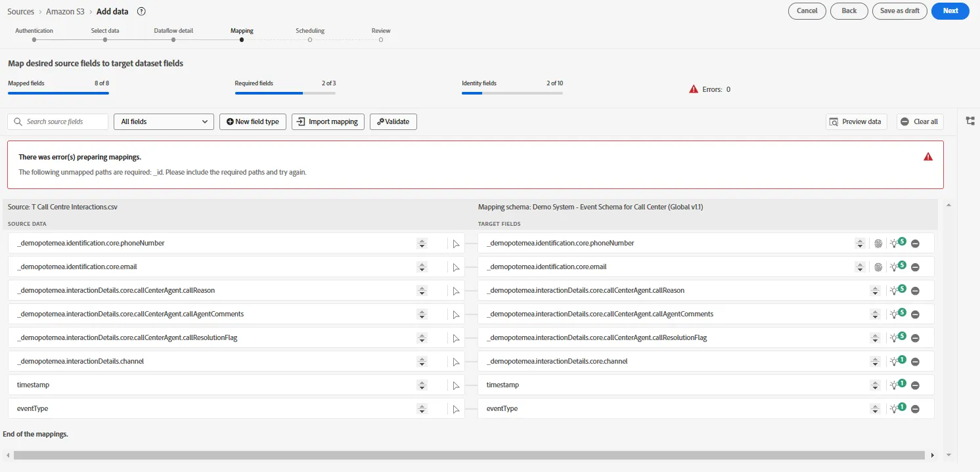This screenshot has height=472, width=980.
Task: Click the Next button
Action: (x=950, y=11)
